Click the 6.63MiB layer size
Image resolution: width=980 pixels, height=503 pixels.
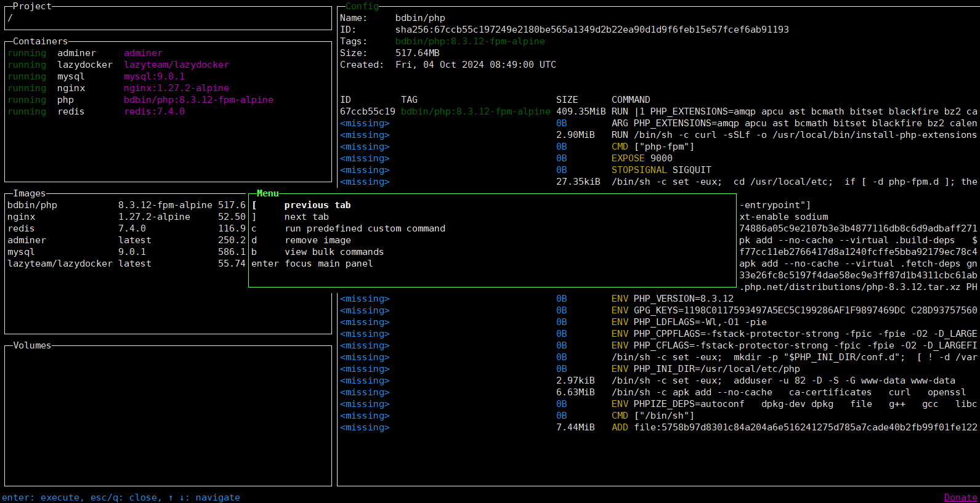(x=575, y=392)
